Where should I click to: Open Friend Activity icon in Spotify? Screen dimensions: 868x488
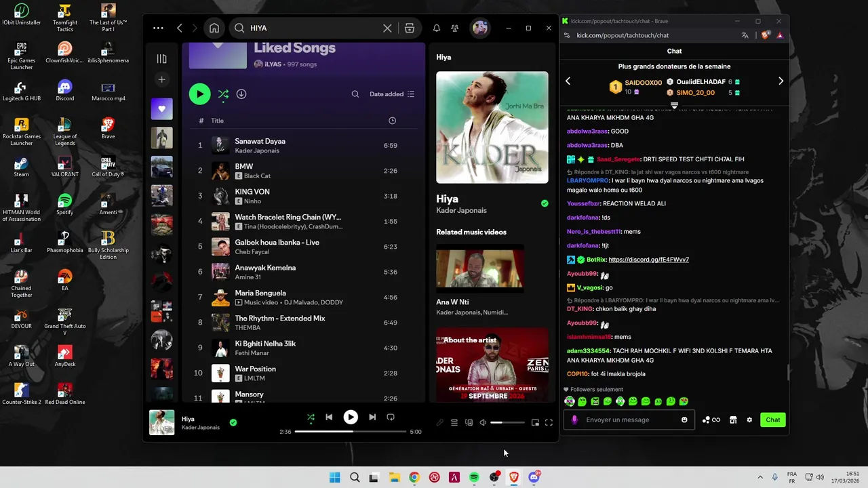[455, 28]
